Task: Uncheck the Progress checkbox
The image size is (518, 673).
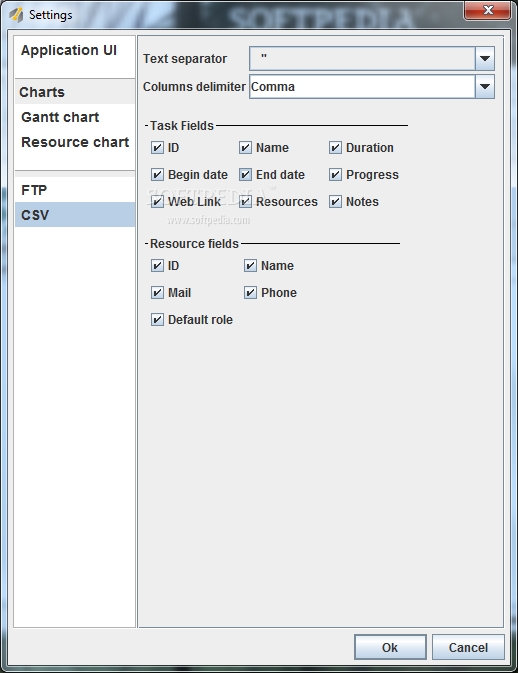Action: tap(336, 175)
